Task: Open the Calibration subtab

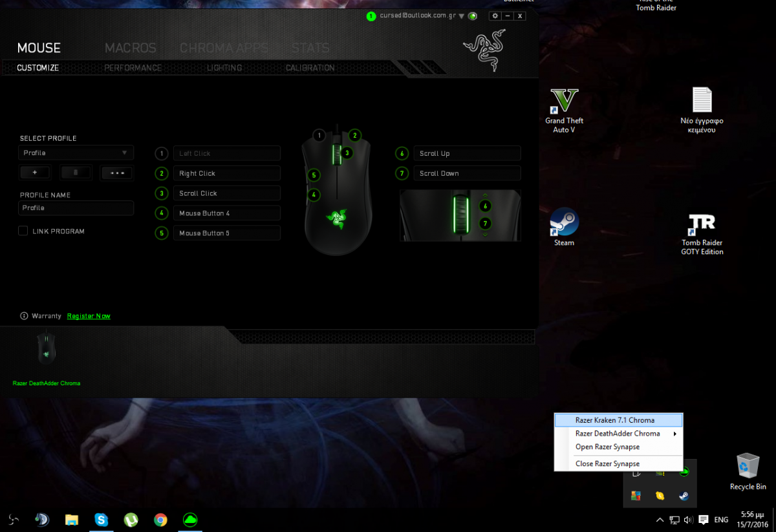Action: pos(310,68)
